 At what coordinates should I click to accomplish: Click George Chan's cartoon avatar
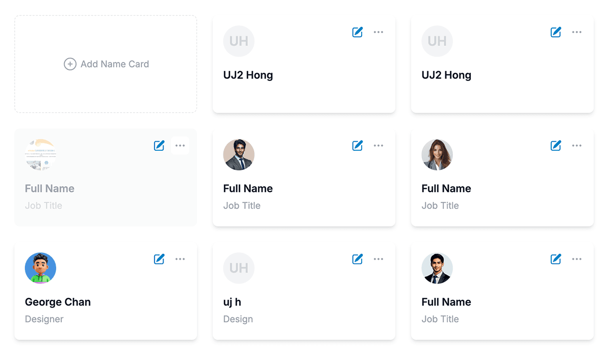click(x=40, y=268)
